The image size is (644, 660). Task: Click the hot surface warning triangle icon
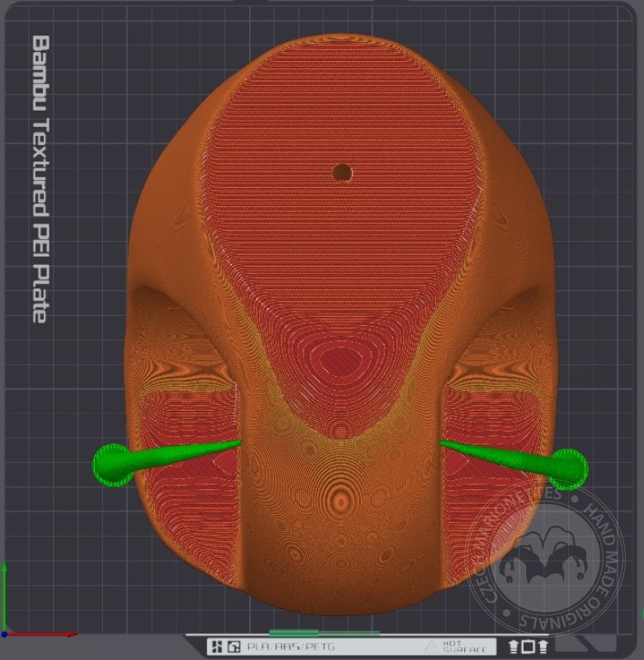(x=432, y=647)
